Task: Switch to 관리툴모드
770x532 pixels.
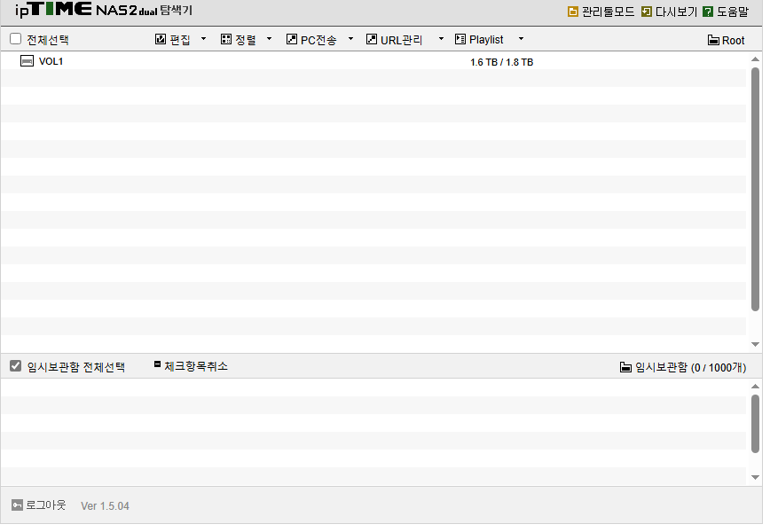Action: pos(601,12)
